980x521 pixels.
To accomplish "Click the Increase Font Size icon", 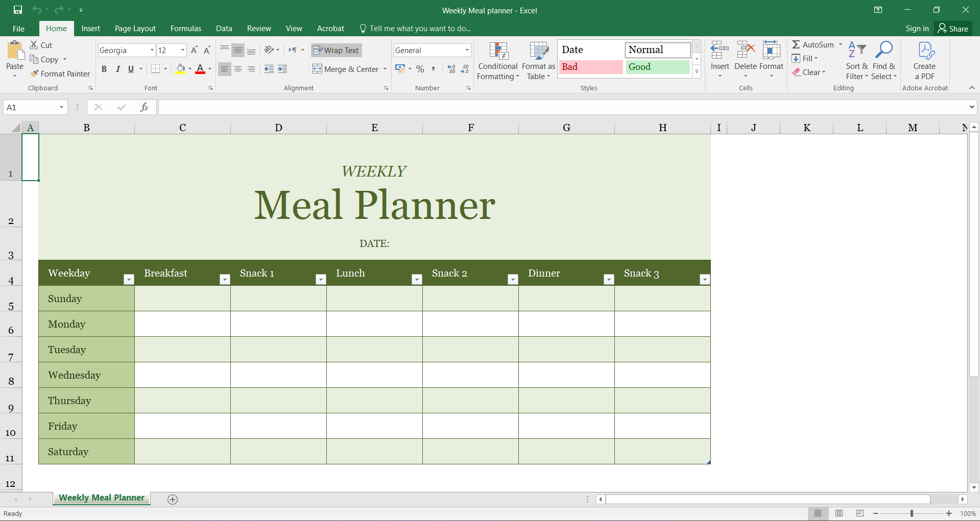I will point(194,50).
